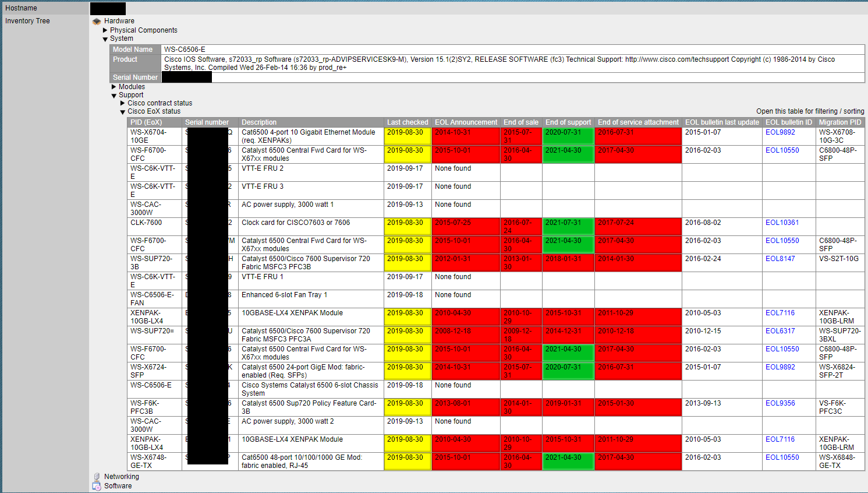This screenshot has height=493, width=868.
Task: Expand the Modules node
Action: click(x=114, y=87)
